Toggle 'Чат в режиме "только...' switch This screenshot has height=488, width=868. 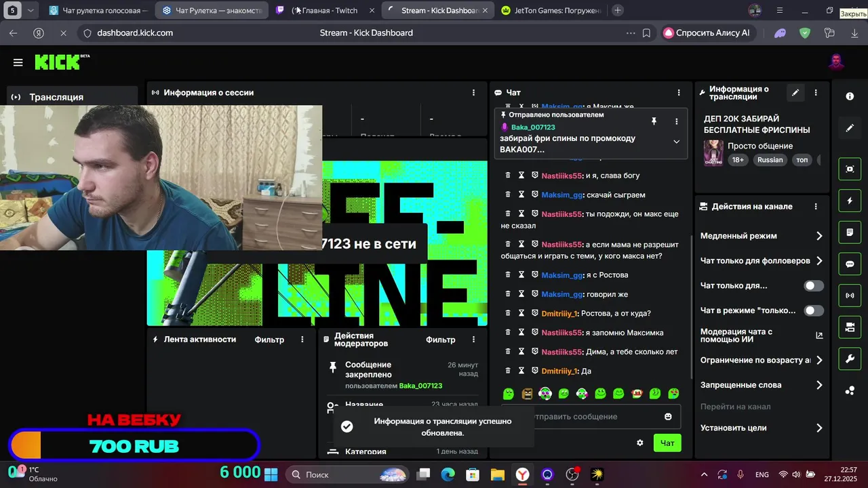point(814,310)
